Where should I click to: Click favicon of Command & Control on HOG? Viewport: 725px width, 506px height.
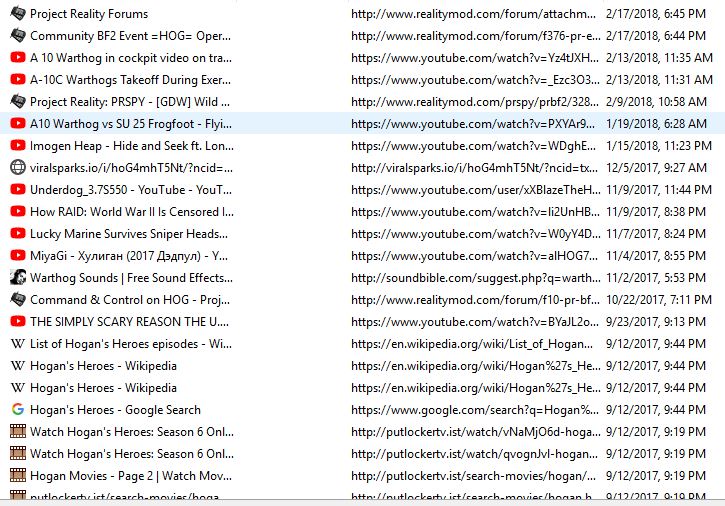pyautogui.click(x=17, y=300)
